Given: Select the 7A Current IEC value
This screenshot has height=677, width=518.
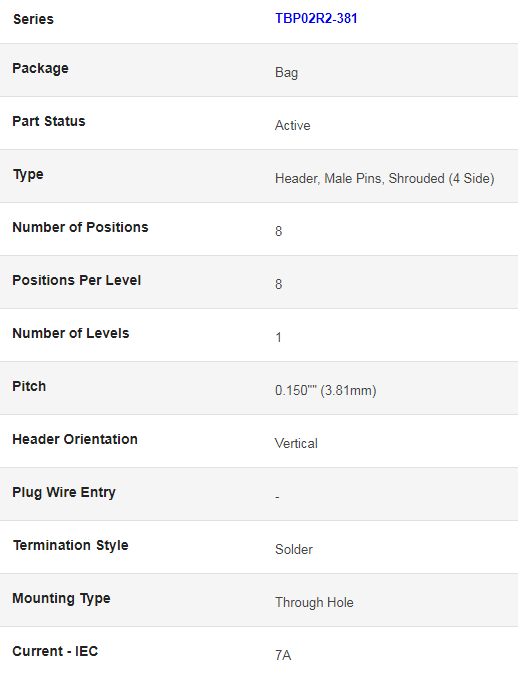Looking at the screenshot, I should click(283, 655).
